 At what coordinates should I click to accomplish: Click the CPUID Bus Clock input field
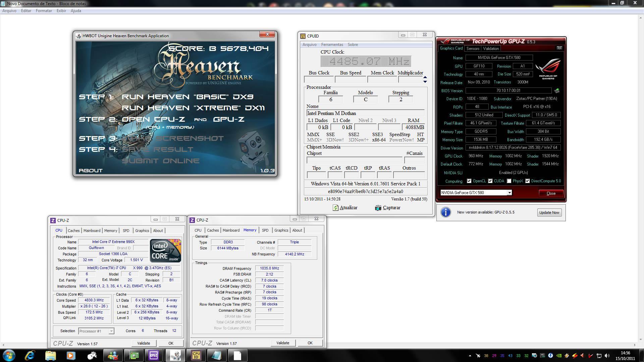point(319,79)
